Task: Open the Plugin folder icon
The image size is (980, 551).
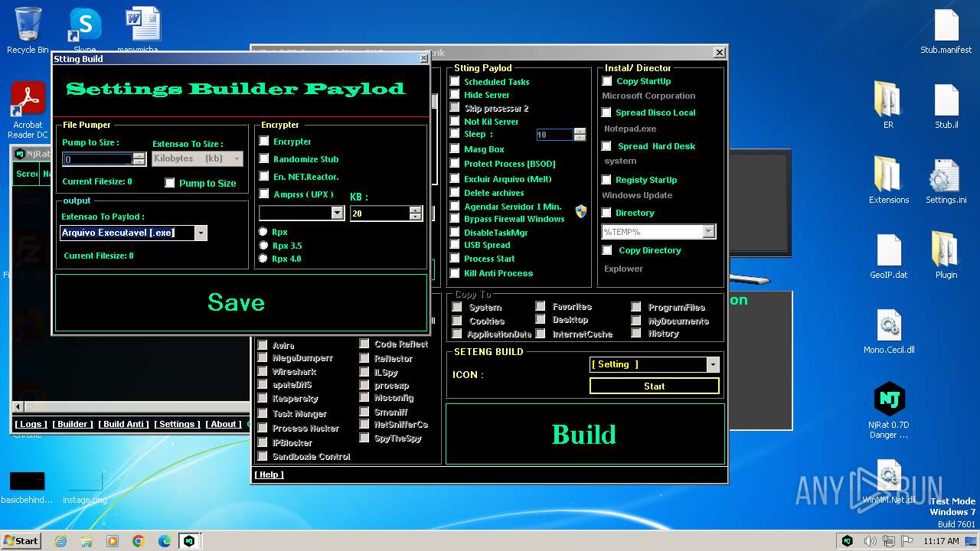Action: (946, 255)
